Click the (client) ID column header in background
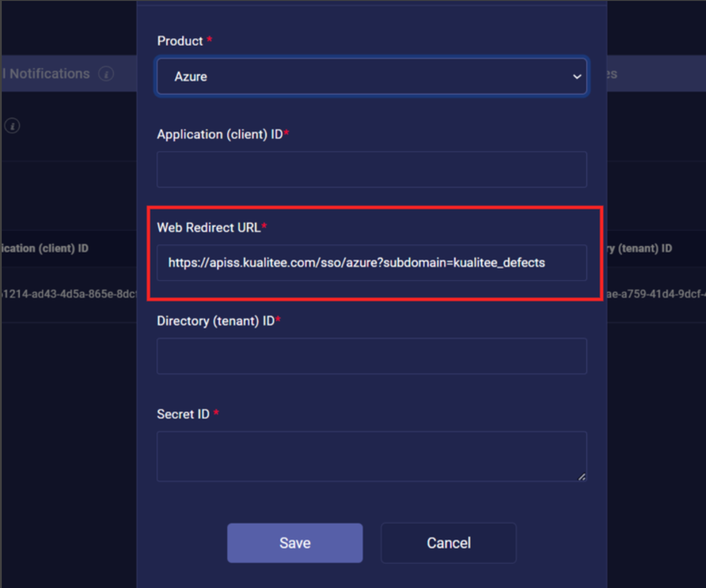 (x=45, y=248)
